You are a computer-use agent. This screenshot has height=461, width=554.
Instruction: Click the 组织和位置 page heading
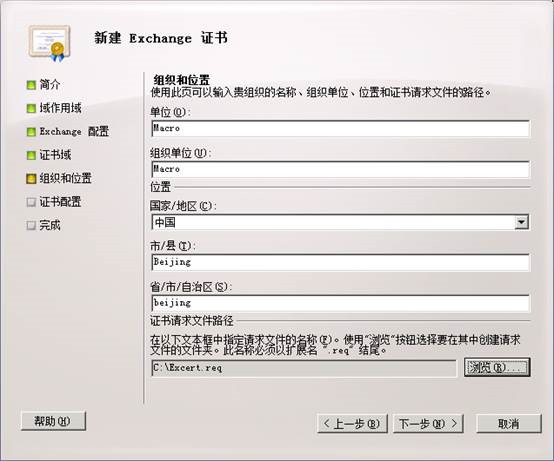[182, 79]
